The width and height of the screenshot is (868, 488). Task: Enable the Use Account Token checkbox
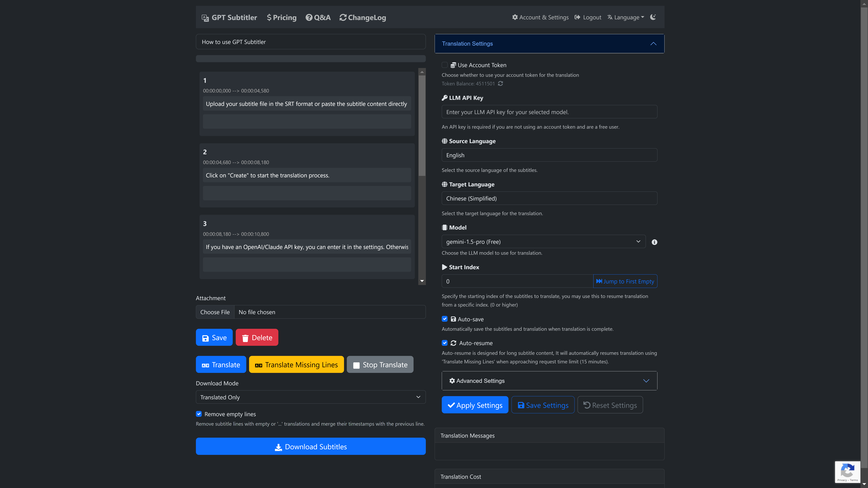click(444, 65)
